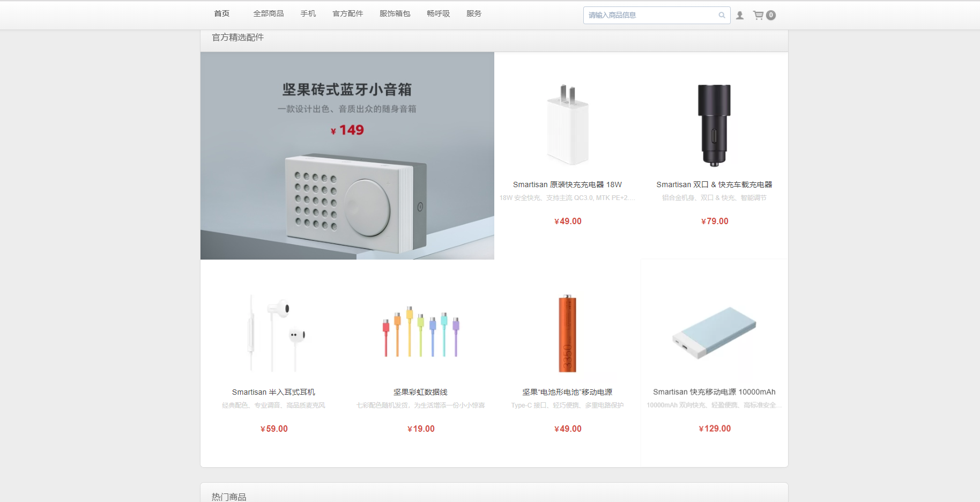The image size is (980, 502).
Task: Open the shopping cart icon
Action: click(x=758, y=15)
